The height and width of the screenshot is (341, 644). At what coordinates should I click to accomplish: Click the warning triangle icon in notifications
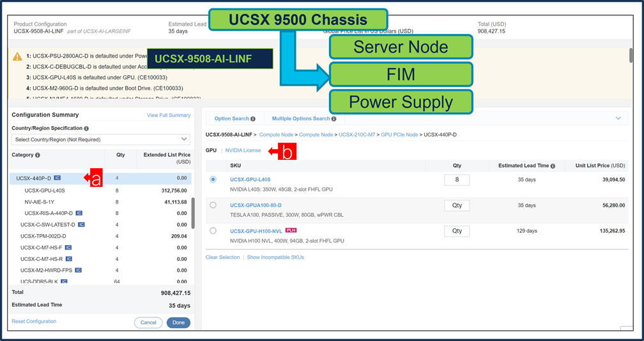point(17,56)
